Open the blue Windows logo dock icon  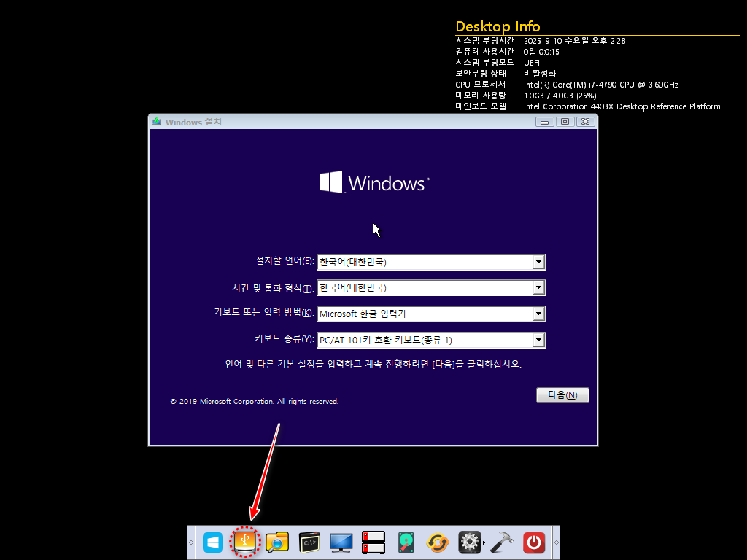212,542
